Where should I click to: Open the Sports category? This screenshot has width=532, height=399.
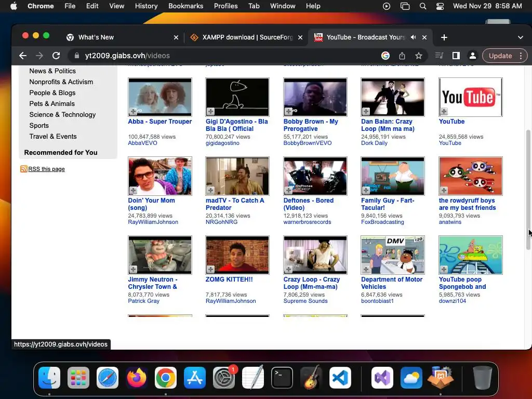39,126
